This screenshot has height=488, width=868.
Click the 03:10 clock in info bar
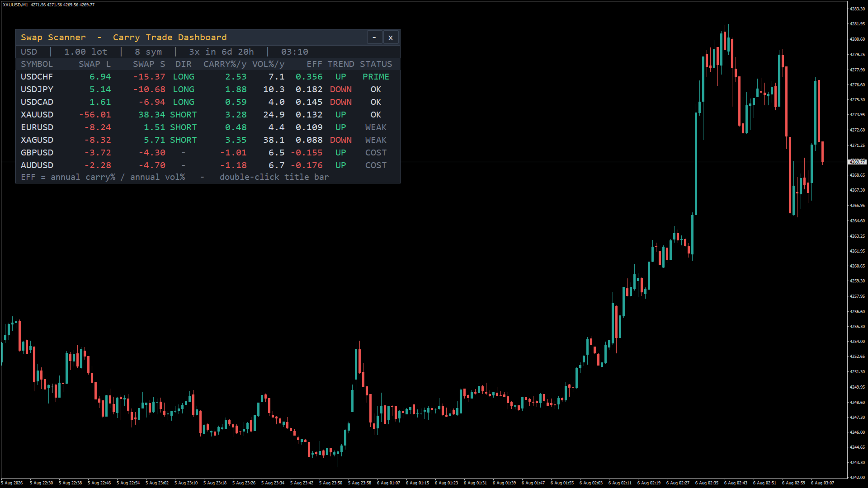(x=295, y=52)
